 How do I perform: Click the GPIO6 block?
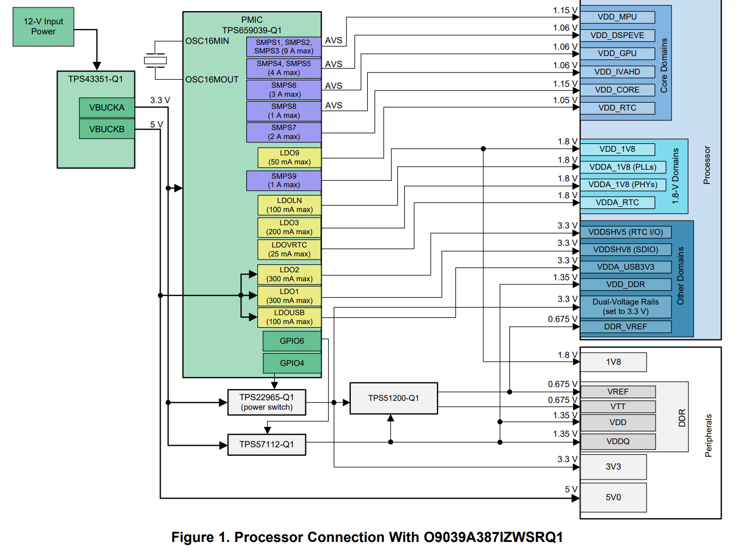click(292, 341)
